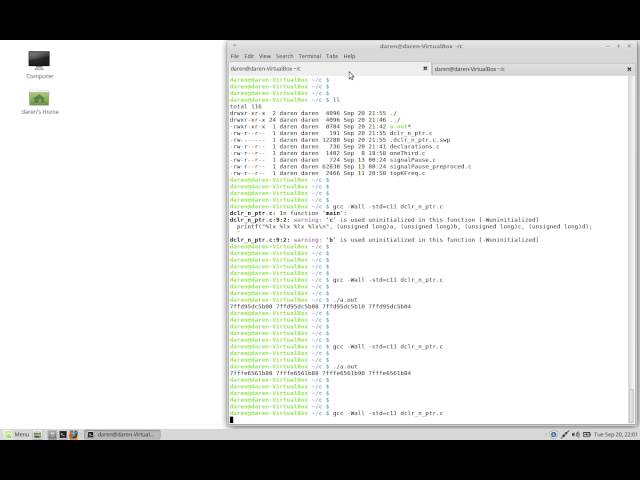Click the 'b' uninitialized warning line
Screen dimensions: 640x480
pos(384,240)
